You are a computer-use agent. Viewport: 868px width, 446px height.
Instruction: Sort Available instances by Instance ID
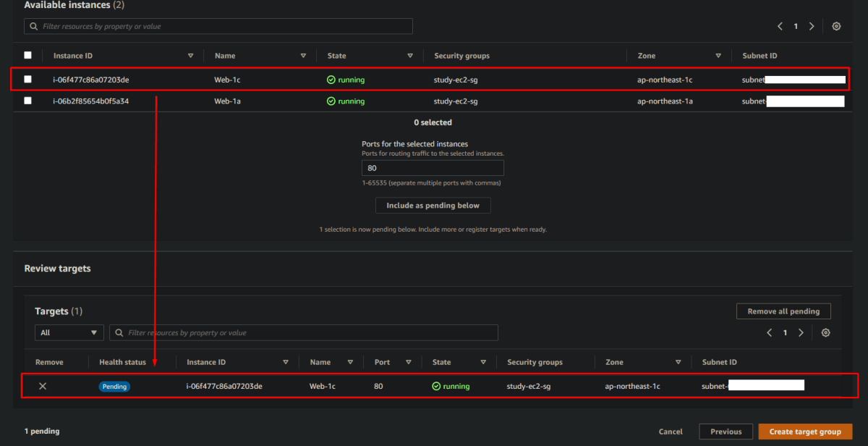[191, 56]
